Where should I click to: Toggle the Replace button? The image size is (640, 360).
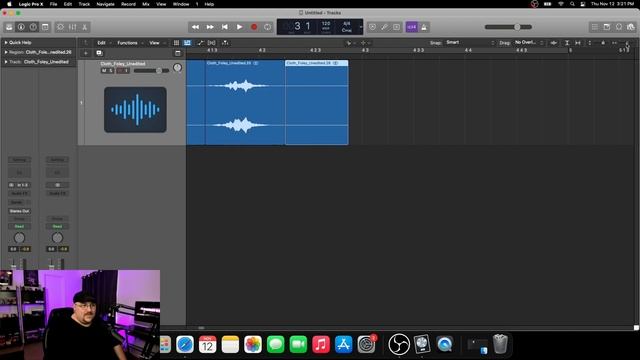pyautogui.click(x=372, y=27)
